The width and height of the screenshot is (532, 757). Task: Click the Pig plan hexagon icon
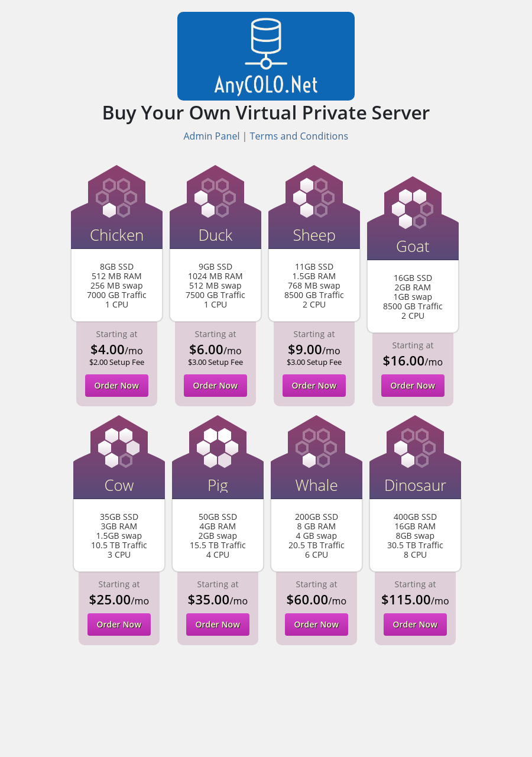coord(218,448)
